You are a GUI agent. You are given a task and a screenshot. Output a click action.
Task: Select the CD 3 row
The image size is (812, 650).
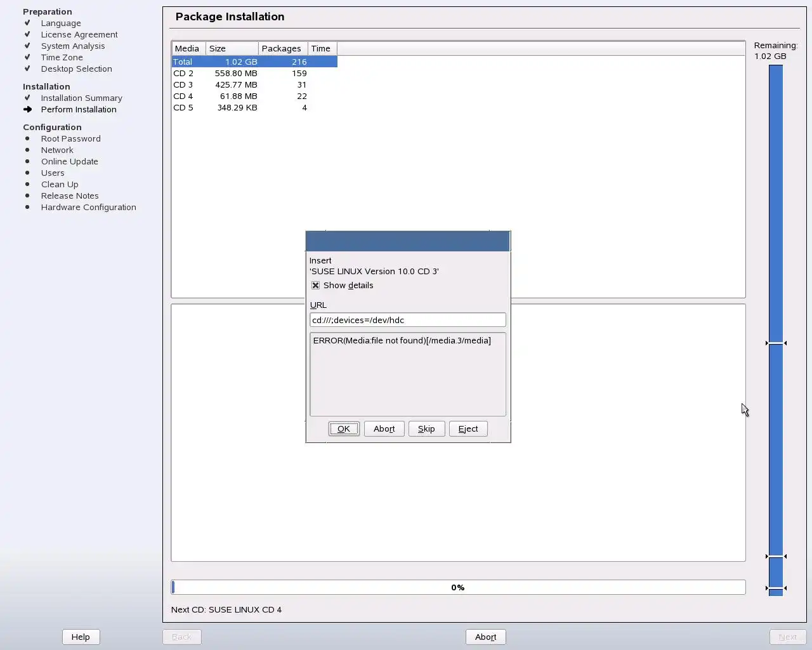[254, 84]
